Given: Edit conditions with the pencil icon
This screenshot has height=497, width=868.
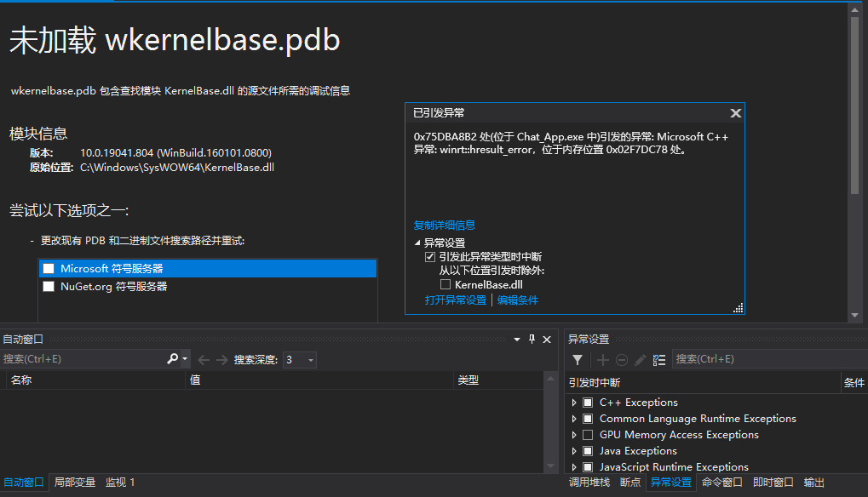Looking at the screenshot, I should tap(640, 360).
